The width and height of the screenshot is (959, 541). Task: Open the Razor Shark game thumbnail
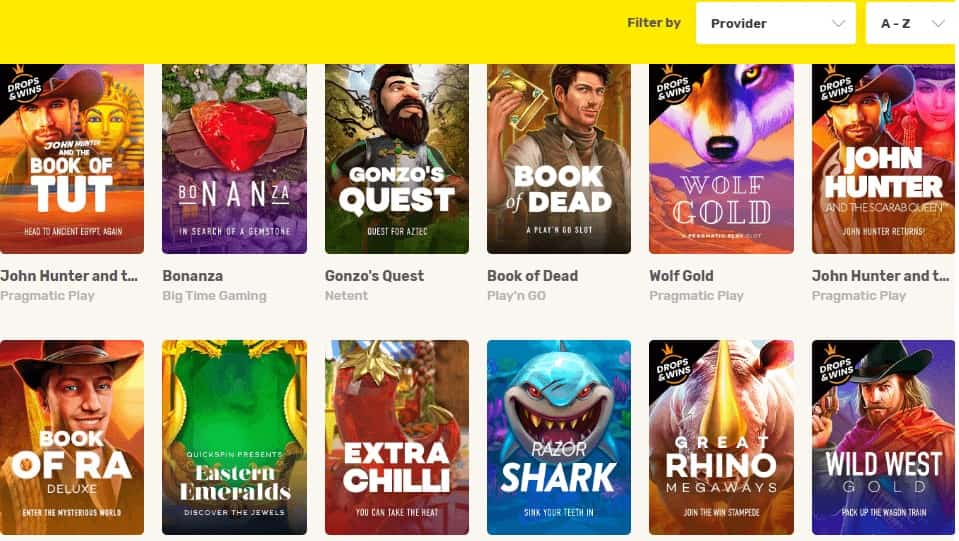click(559, 437)
